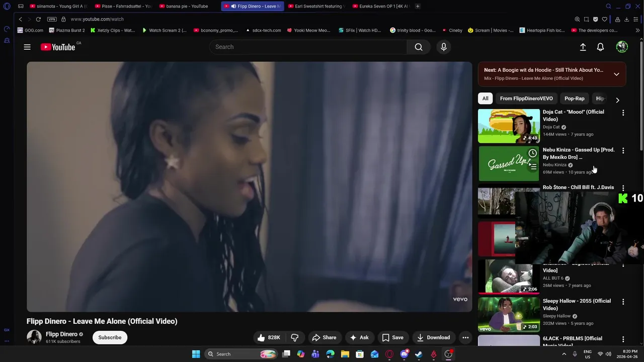Switch to the Pisse Fahrradsattel tab
This screenshot has height=362, width=644.
pyautogui.click(x=123, y=6)
